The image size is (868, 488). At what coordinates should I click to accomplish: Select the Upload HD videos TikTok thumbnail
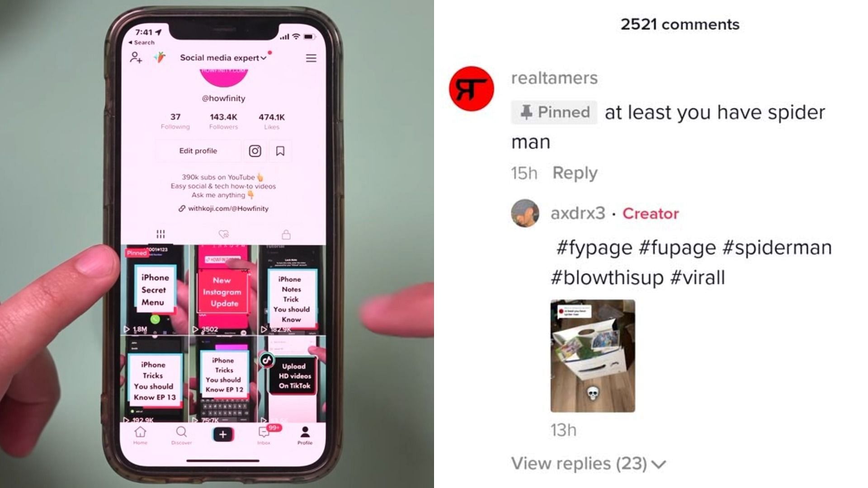[x=292, y=379]
